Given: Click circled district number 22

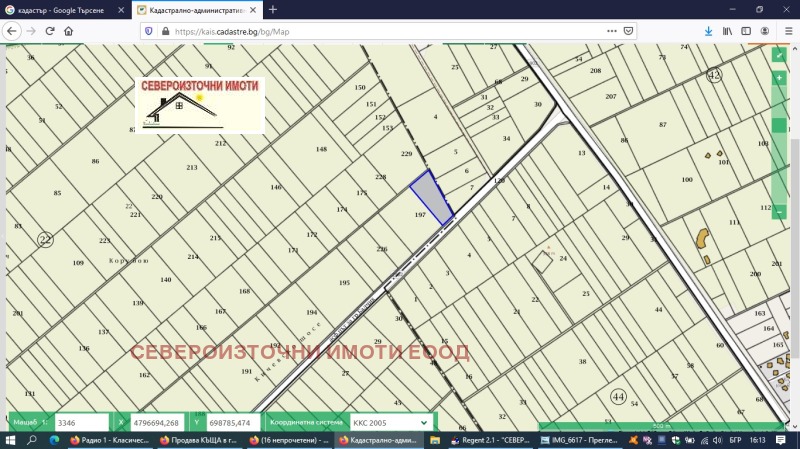Looking at the screenshot, I should tap(45, 239).
